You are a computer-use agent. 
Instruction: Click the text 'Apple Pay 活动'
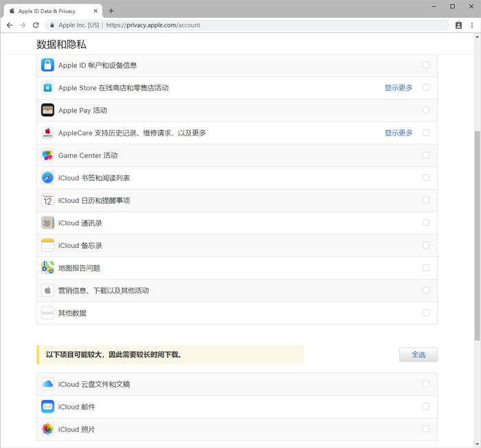click(82, 111)
